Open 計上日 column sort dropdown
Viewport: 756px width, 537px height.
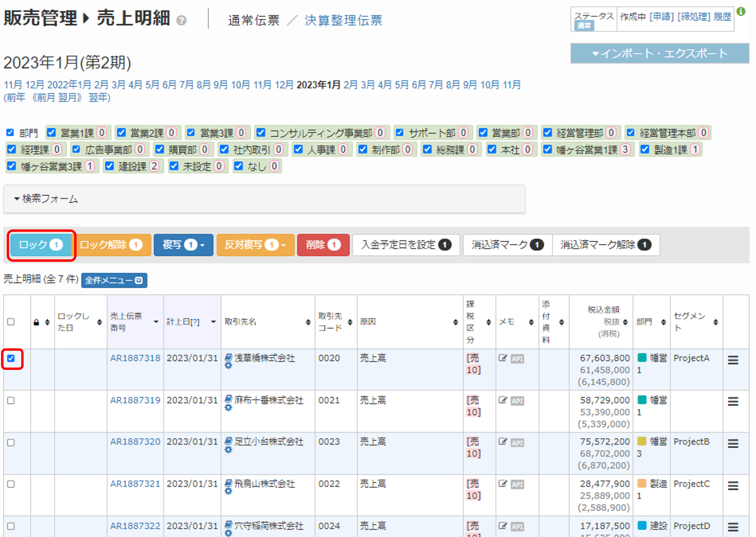(x=213, y=322)
